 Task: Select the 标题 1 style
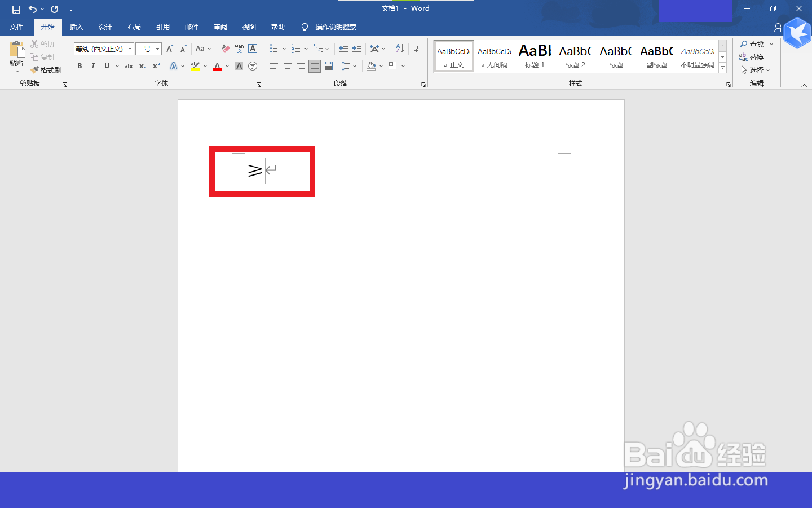[x=535, y=56]
